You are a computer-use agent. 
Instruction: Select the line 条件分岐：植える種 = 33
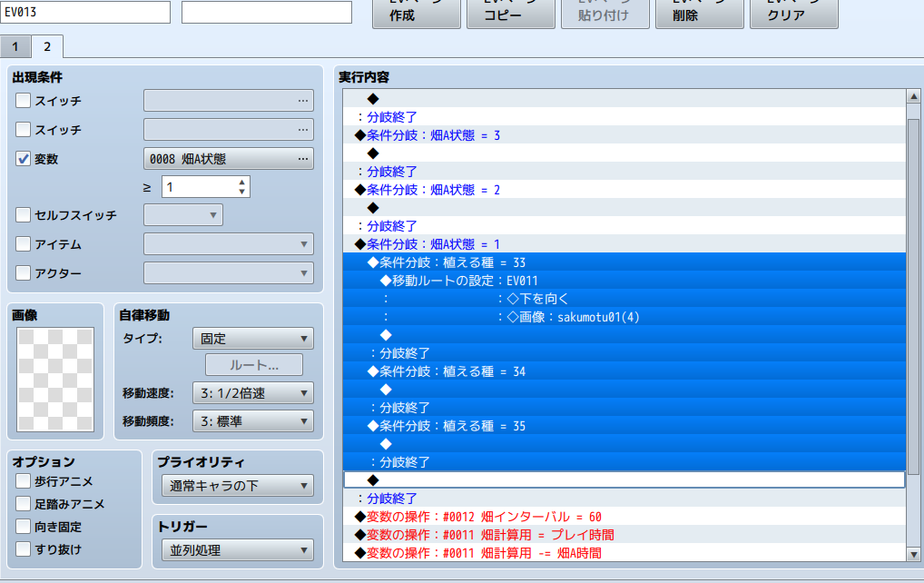click(x=624, y=262)
